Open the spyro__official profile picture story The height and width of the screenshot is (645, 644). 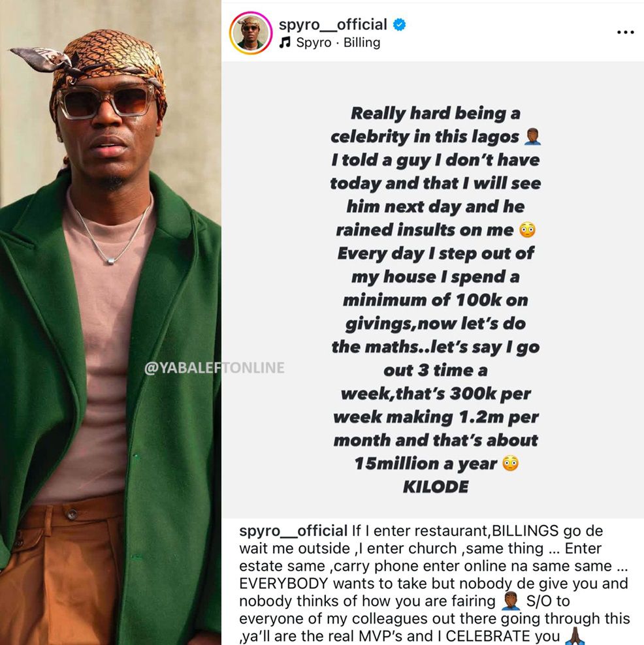point(251,33)
